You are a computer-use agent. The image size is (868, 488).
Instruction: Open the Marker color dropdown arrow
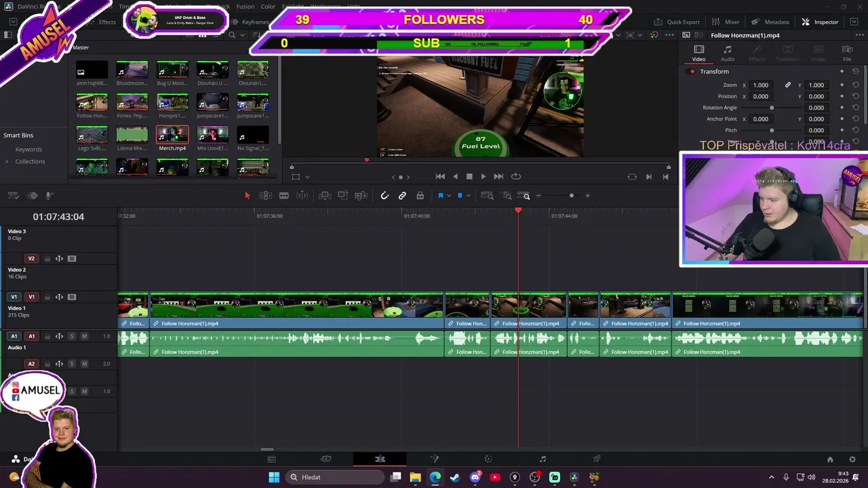(x=468, y=196)
